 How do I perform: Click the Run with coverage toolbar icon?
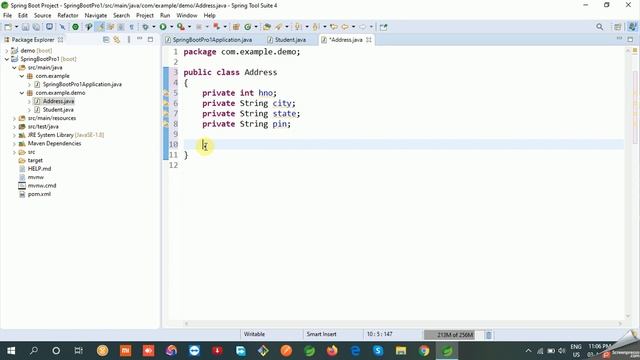point(181,27)
